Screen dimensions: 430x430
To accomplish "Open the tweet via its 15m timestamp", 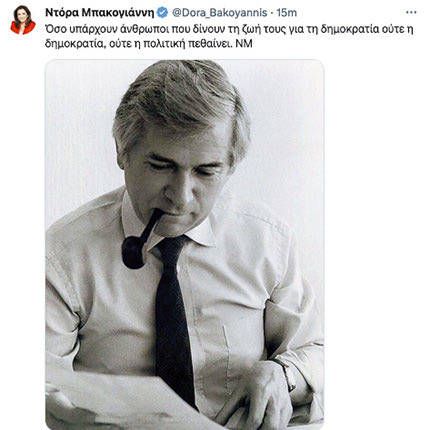I will coord(287,13).
